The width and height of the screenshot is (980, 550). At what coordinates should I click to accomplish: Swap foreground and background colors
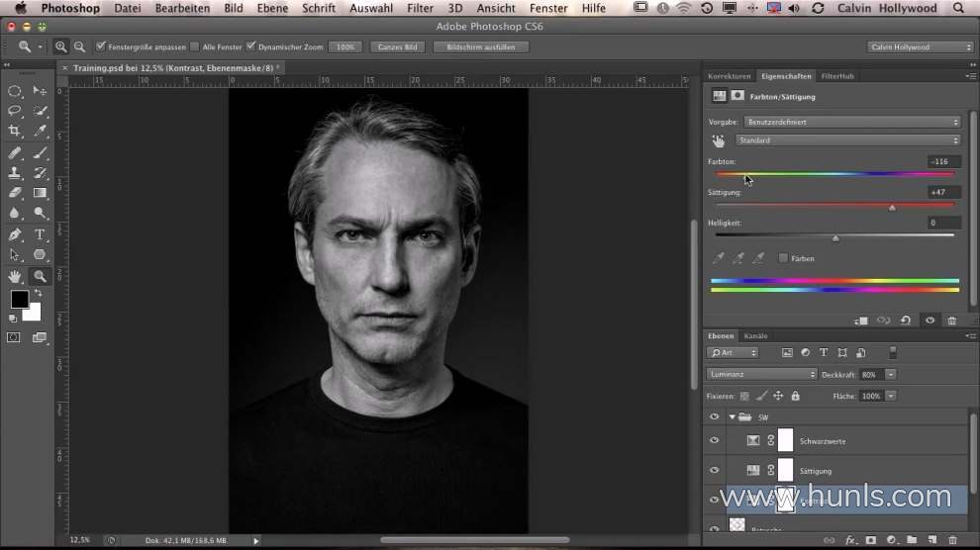pos(39,293)
